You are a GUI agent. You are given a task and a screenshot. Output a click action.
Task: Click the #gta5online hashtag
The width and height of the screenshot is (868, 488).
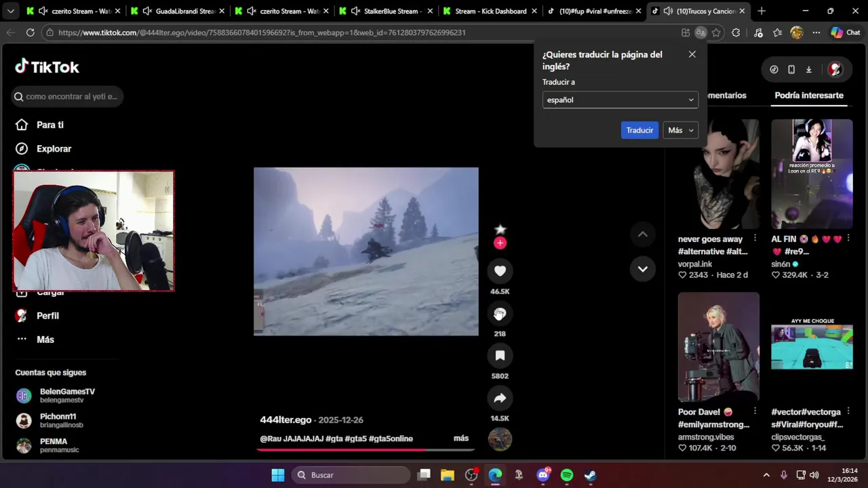(x=391, y=439)
